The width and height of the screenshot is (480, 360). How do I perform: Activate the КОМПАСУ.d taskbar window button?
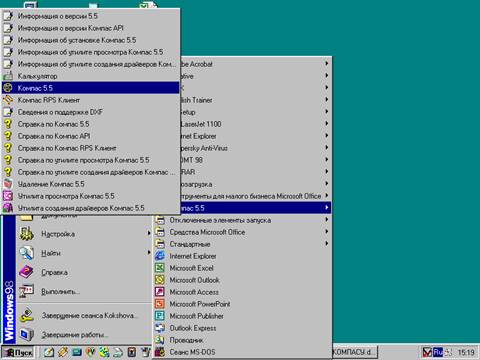tap(354, 352)
